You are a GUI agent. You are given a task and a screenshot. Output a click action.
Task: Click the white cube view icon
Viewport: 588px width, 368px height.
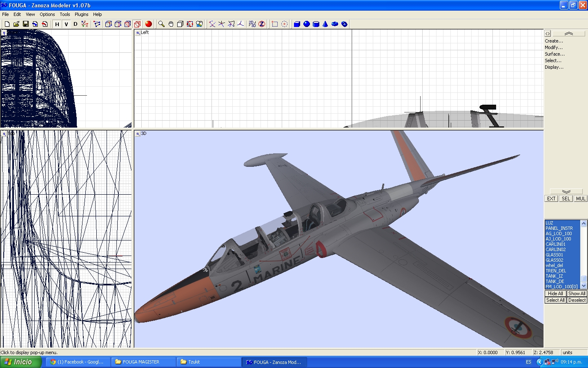(x=180, y=24)
